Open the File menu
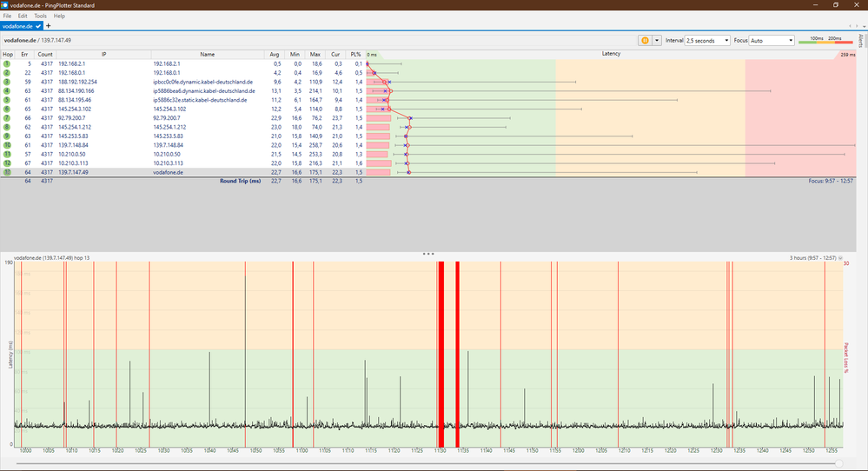The image size is (868, 471). (x=7, y=16)
